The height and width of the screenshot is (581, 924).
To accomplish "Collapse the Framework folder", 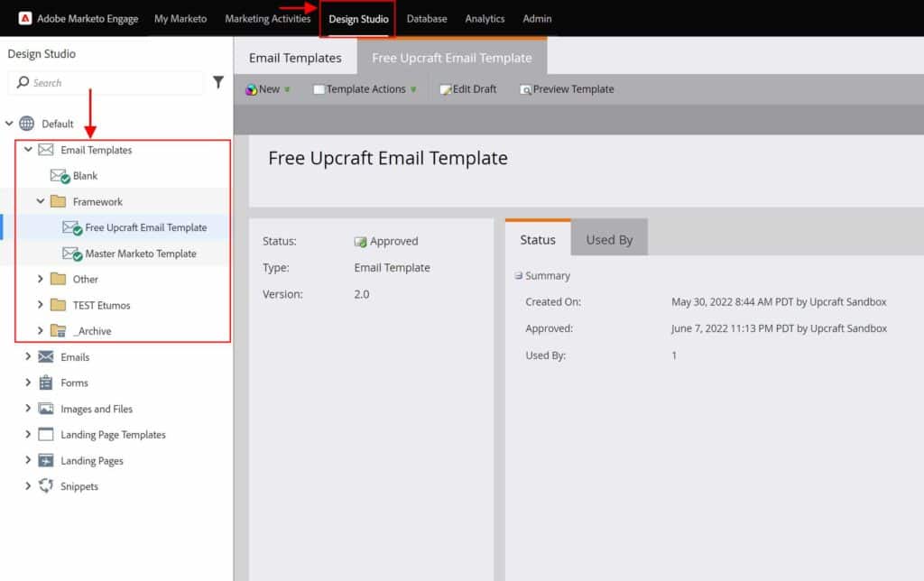I will (40, 201).
